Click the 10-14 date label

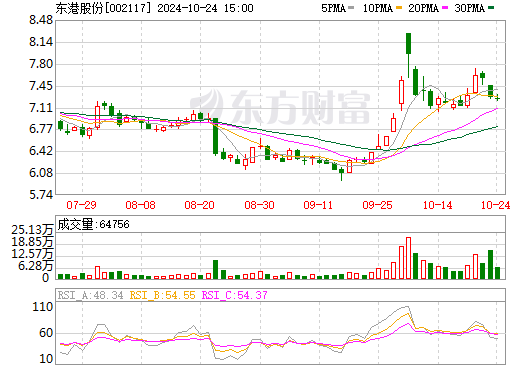[x=438, y=205]
